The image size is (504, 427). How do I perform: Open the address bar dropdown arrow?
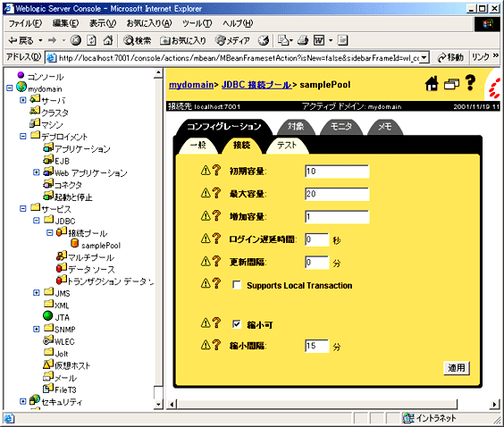424,58
